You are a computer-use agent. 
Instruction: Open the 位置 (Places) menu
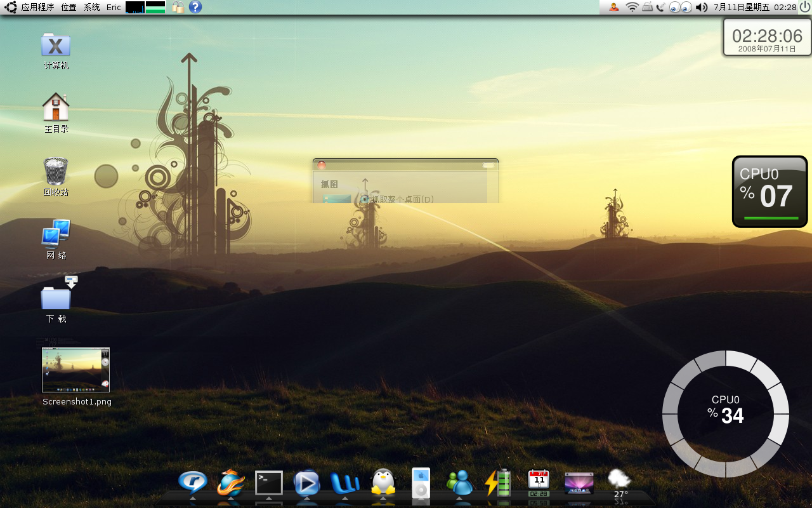point(69,7)
